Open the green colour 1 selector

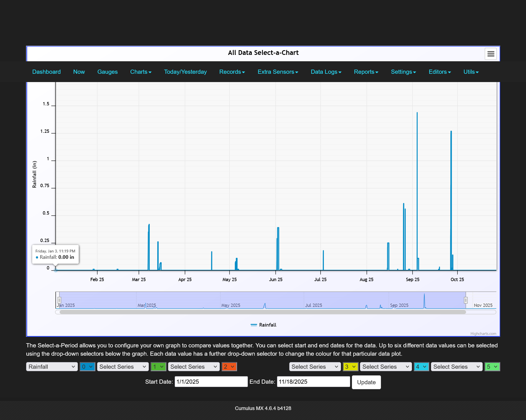point(158,367)
